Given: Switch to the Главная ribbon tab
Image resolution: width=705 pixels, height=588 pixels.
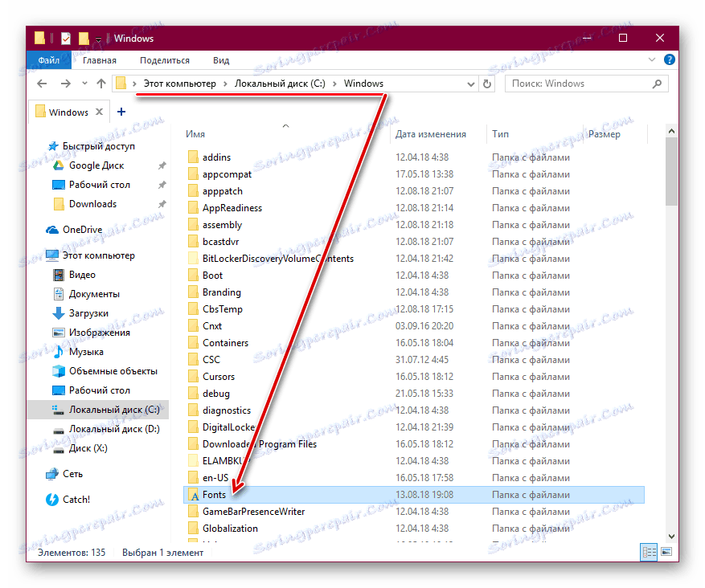Looking at the screenshot, I should (100, 60).
